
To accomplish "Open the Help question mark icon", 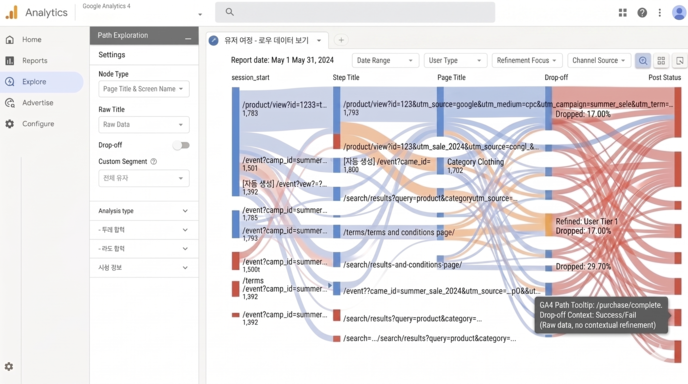I will click(642, 13).
